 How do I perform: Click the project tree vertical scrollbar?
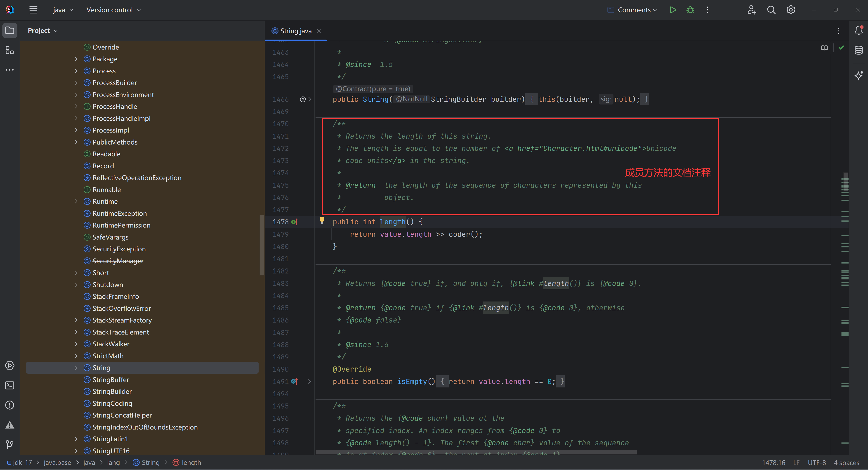[262, 245]
